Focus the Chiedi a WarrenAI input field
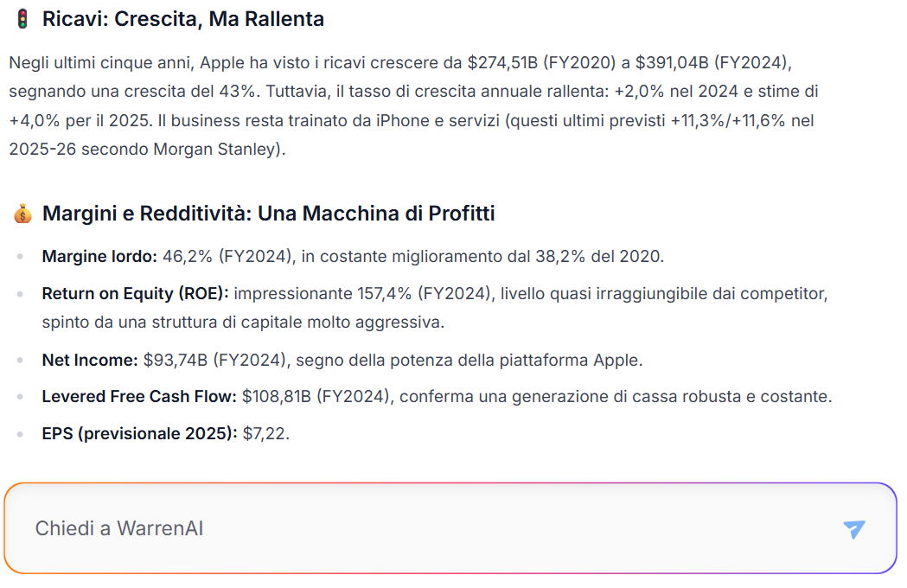The image size is (907, 588). click(x=450, y=528)
